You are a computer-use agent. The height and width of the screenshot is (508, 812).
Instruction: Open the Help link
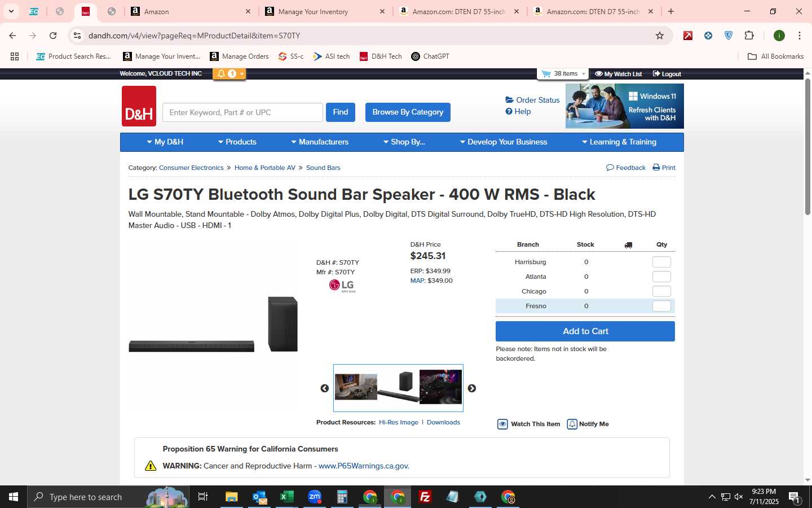518,111
